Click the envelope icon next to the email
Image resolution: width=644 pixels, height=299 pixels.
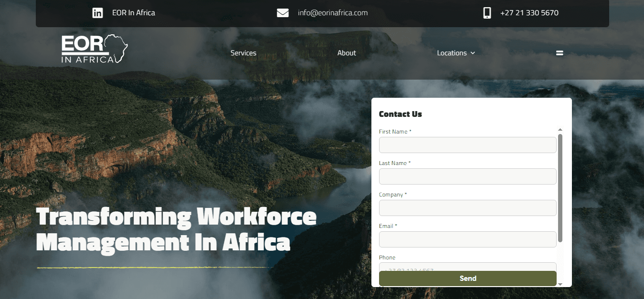pos(283,12)
